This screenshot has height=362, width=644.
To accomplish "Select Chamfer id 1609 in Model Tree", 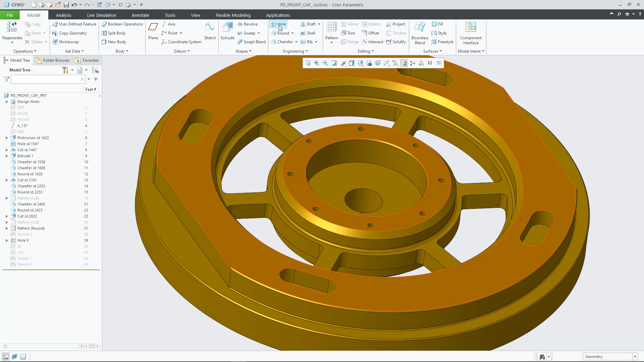I will (31, 168).
